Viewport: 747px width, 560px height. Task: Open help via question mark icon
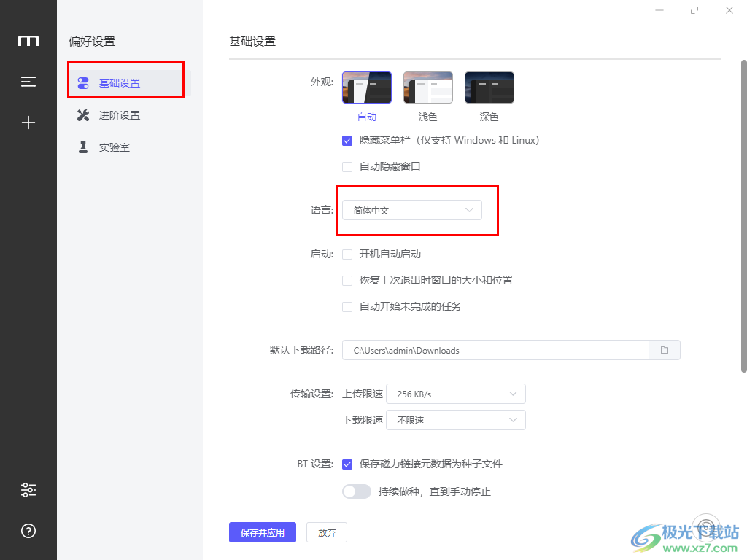[x=28, y=531]
